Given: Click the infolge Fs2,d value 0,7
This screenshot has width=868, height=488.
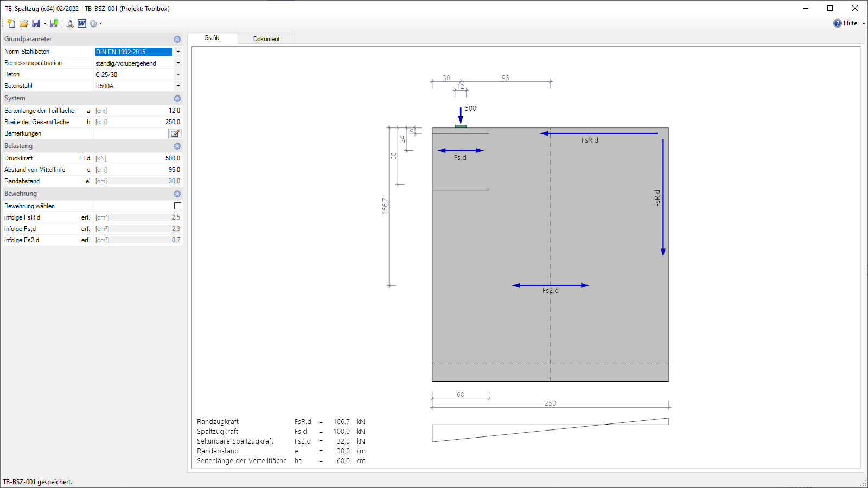Looking at the screenshot, I should click(x=145, y=240).
